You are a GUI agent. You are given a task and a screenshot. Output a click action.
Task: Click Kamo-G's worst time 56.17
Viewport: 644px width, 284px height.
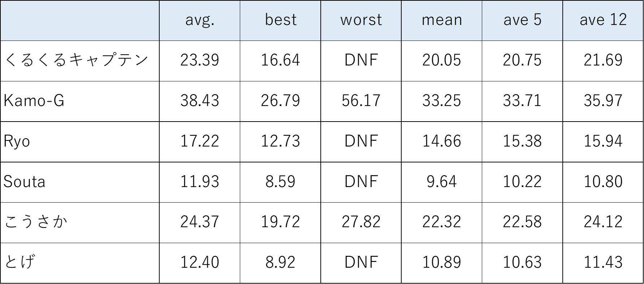(361, 101)
